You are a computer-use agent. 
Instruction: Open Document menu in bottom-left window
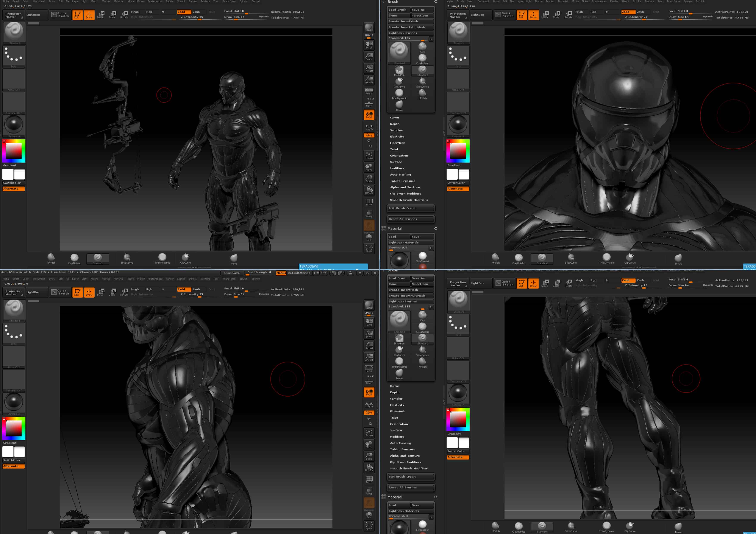click(39, 279)
